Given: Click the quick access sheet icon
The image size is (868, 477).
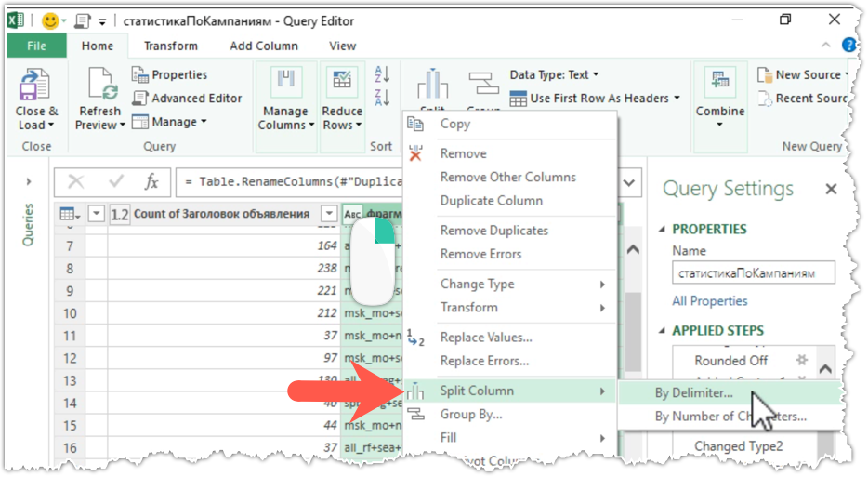Looking at the screenshot, I should (83, 21).
